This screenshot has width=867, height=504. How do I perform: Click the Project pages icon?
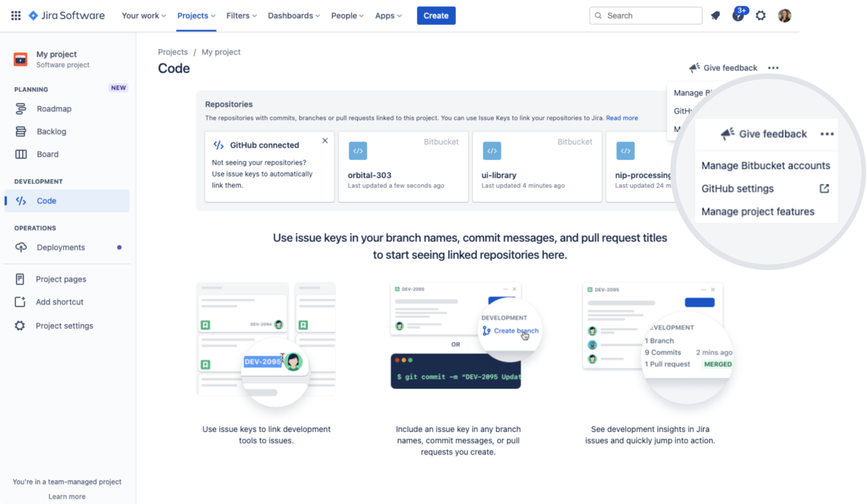20,279
